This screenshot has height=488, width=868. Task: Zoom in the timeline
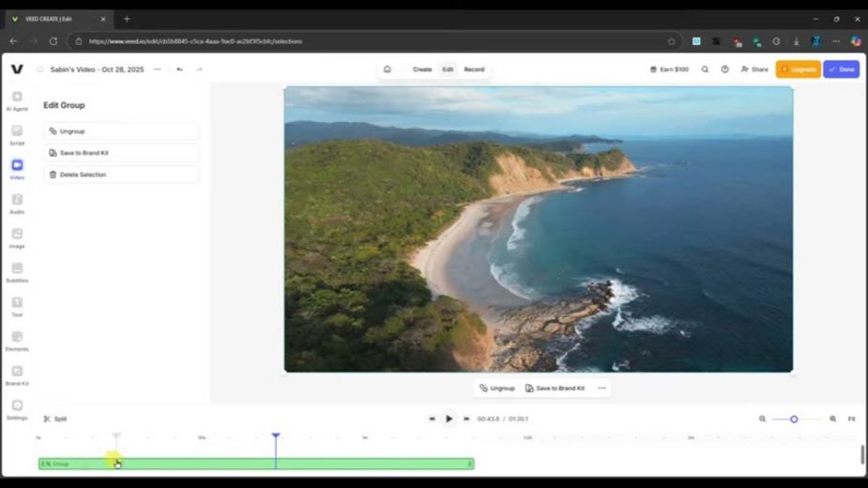coord(832,419)
